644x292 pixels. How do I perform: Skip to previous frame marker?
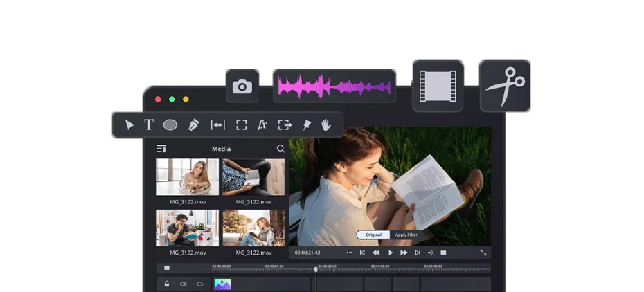click(362, 253)
